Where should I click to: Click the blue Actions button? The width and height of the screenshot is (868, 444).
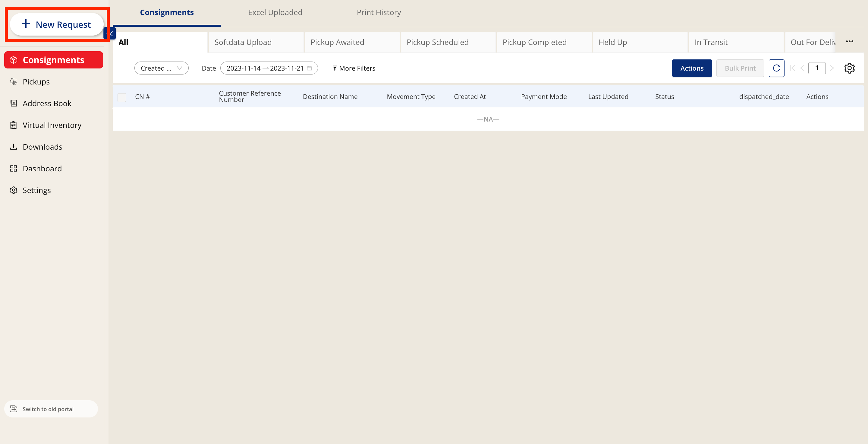[691, 68]
